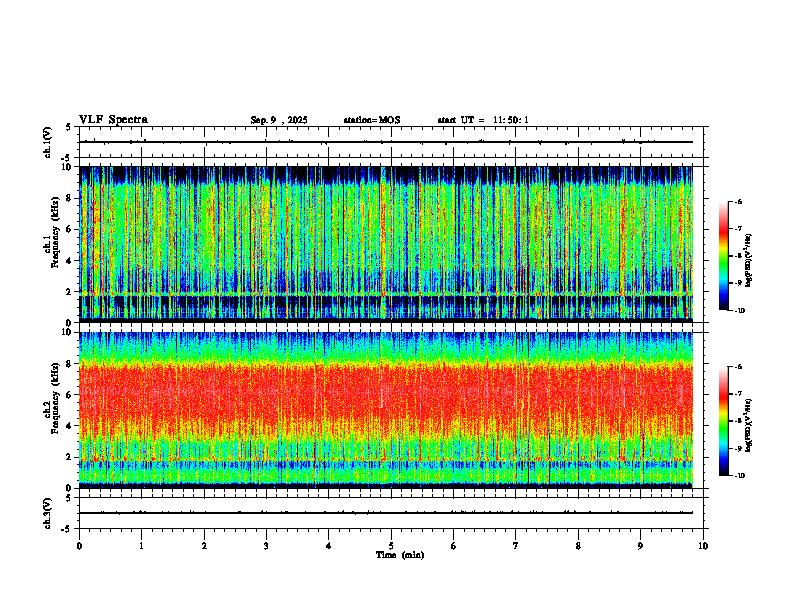This screenshot has height=612, width=792.
Task: Click the "Time (min)" axis label
Action: [x=400, y=555]
